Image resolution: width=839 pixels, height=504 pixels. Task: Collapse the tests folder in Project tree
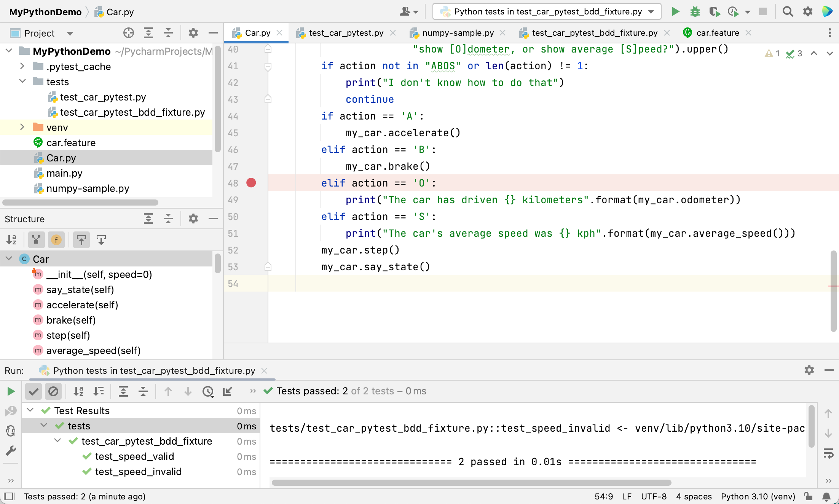(22, 81)
